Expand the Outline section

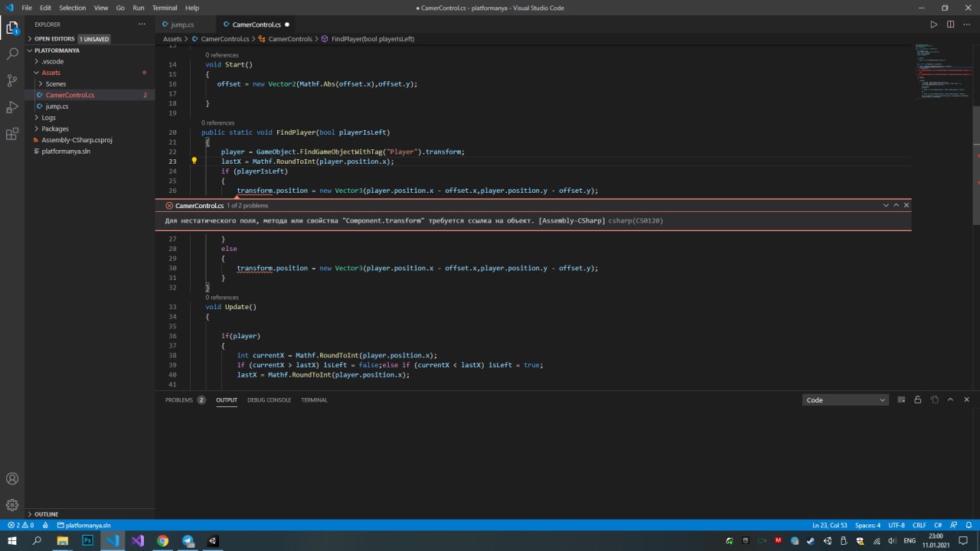pyautogui.click(x=46, y=514)
